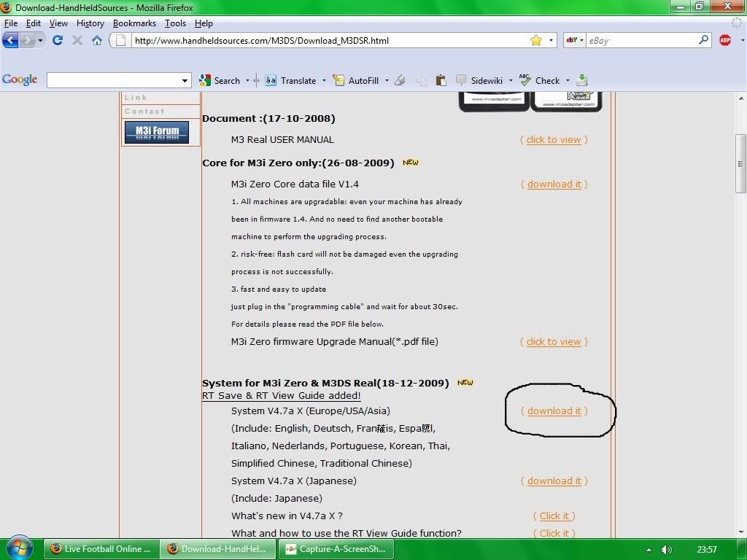The width and height of the screenshot is (747, 560).
Task: Click the Adblock Plus ABP icon
Action: coord(725,40)
